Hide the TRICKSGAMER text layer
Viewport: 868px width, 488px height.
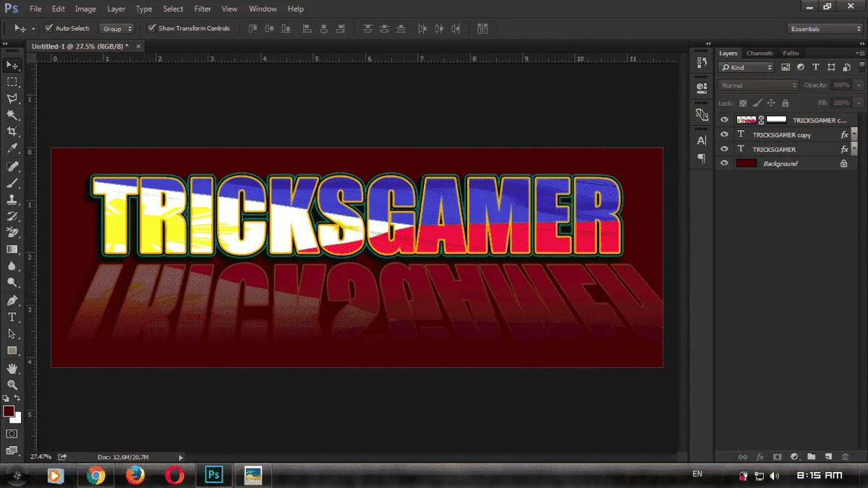pyautogui.click(x=725, y=149)
